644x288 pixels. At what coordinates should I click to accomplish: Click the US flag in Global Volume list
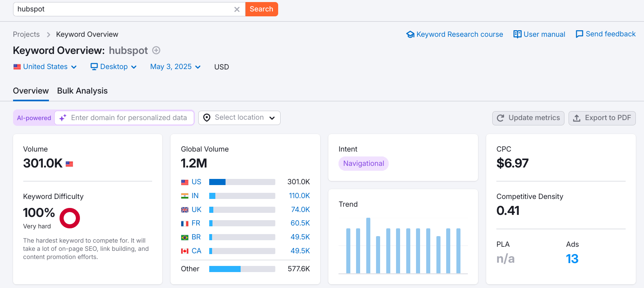pyautogui.click(x=185, y=182)
